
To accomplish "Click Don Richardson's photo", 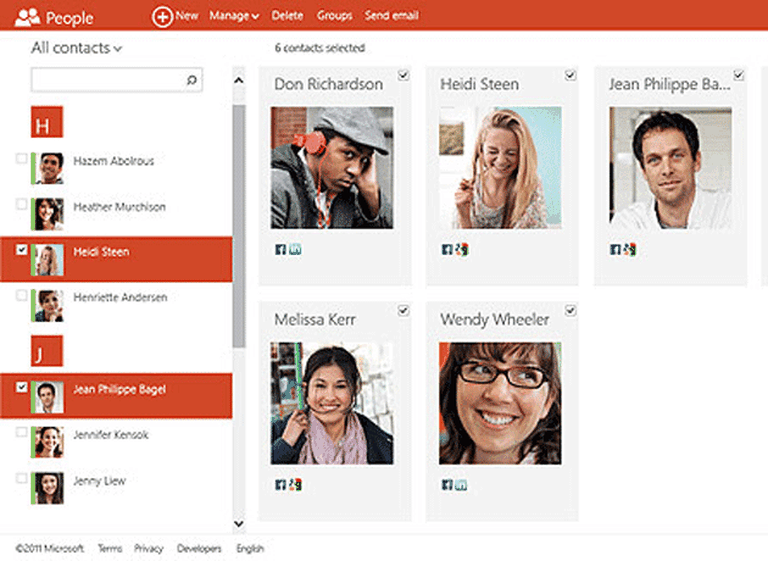I will (x=332, y=168).
